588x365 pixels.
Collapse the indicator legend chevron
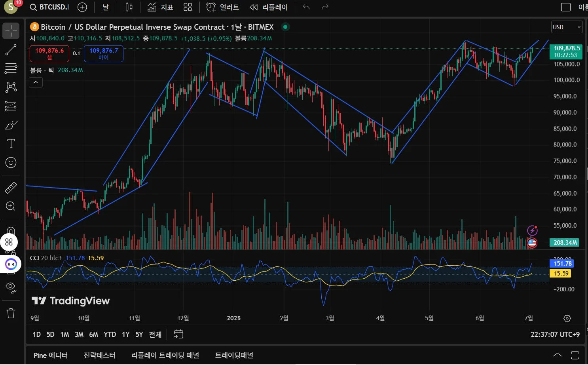click(x=36, y=82)
